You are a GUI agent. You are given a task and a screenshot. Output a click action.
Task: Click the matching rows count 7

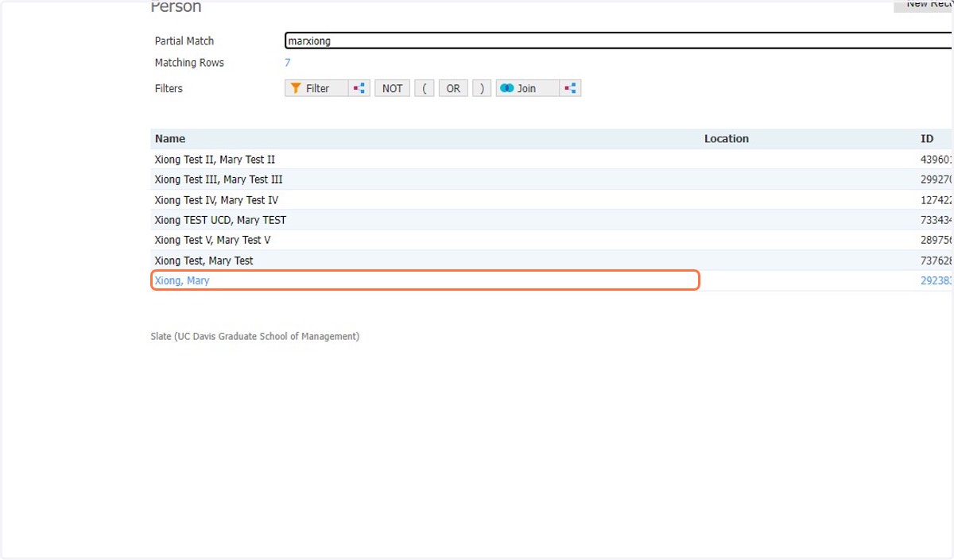[288, 63]
